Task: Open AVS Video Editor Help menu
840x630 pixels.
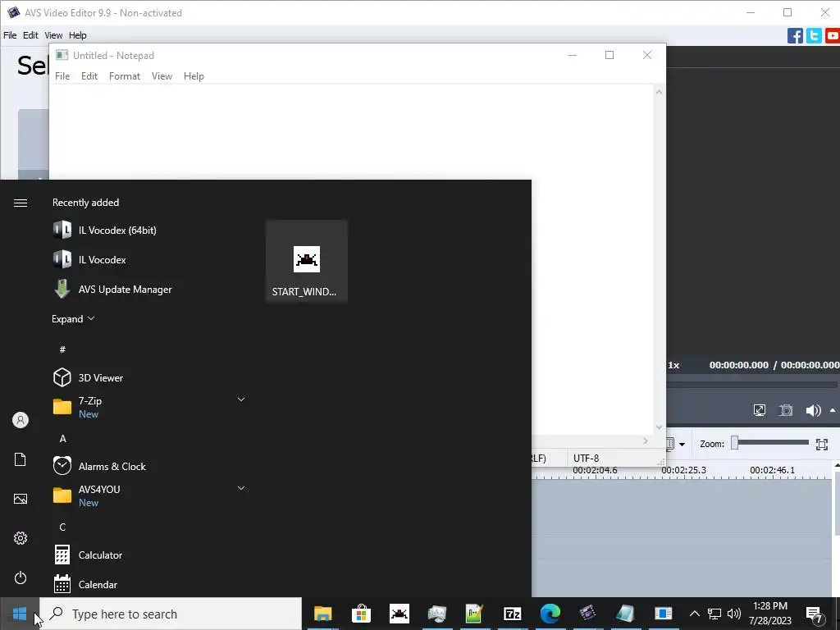Action: (77, 35)
